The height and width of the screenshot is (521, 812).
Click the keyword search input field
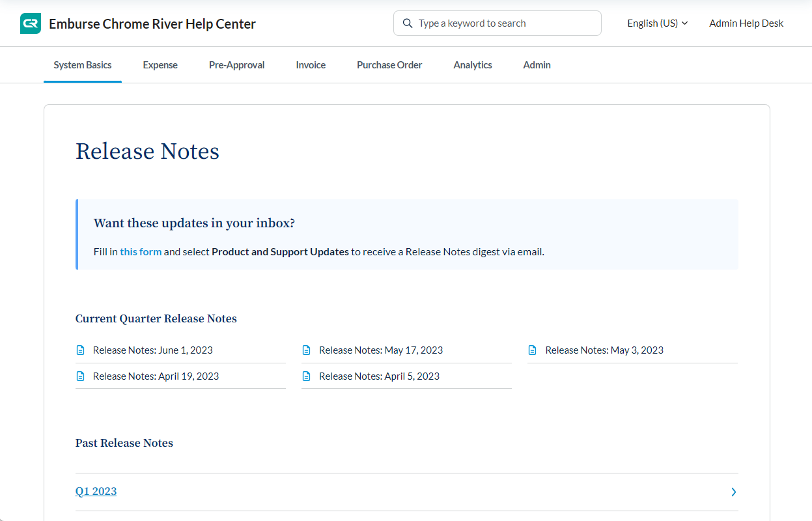tap(505, 23)
